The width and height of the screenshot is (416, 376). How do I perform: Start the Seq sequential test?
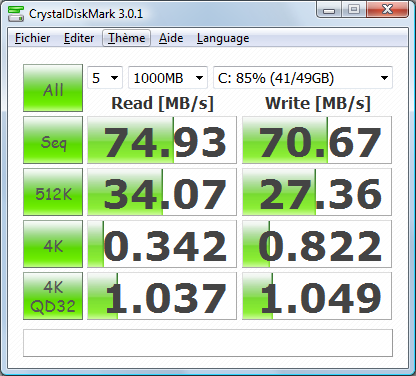point(53,140)
